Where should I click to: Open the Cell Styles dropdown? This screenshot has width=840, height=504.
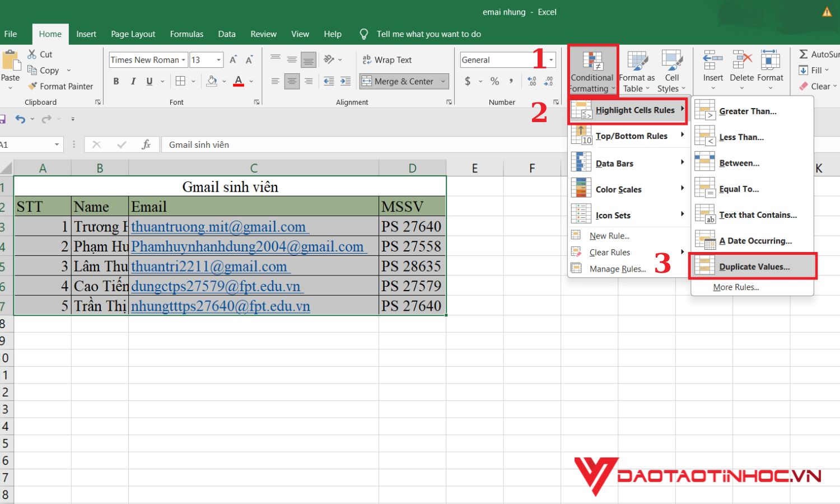pos(671,72)
